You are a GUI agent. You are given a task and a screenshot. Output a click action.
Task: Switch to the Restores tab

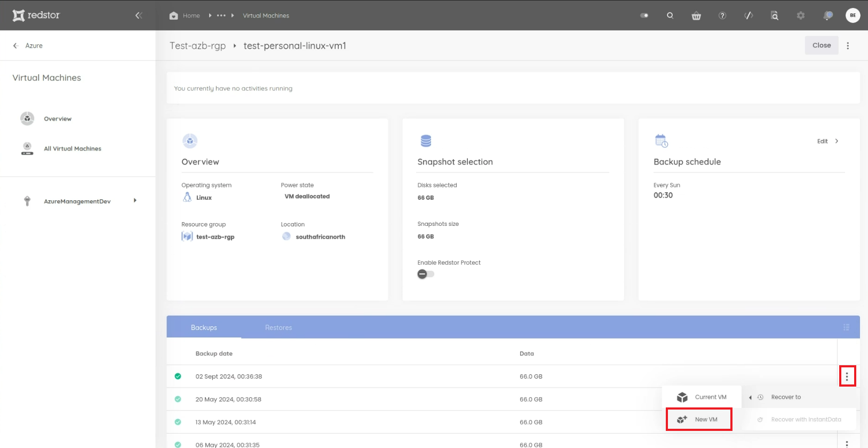278,327
